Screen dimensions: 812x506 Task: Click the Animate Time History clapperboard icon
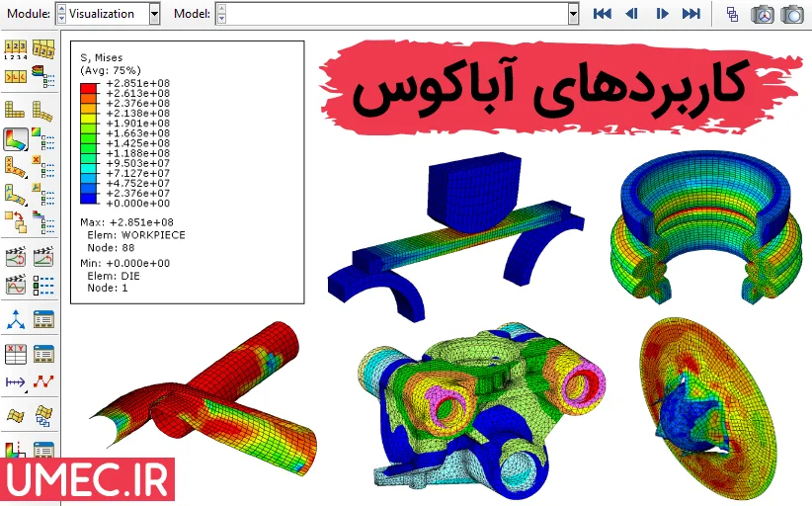[43, 257]
